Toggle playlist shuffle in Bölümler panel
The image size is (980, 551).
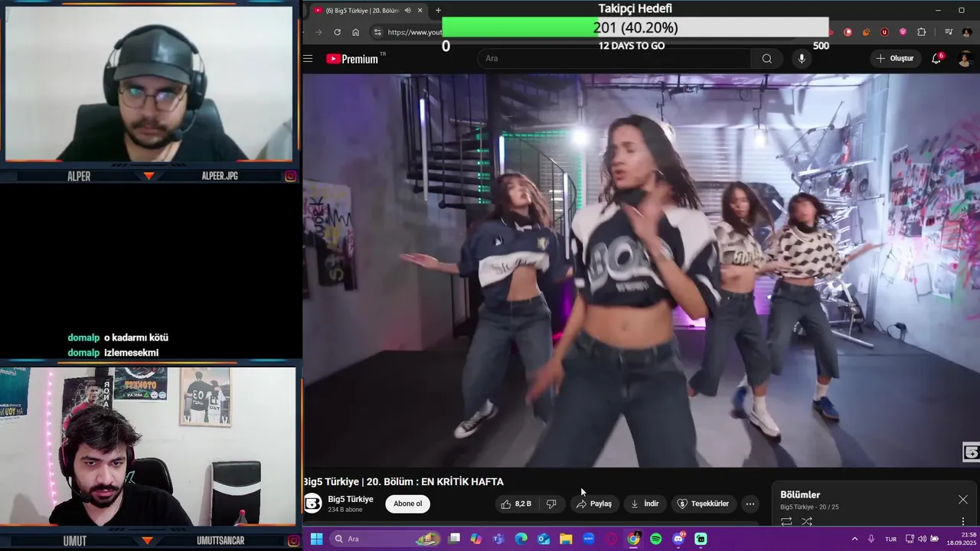tap(806, 522)
